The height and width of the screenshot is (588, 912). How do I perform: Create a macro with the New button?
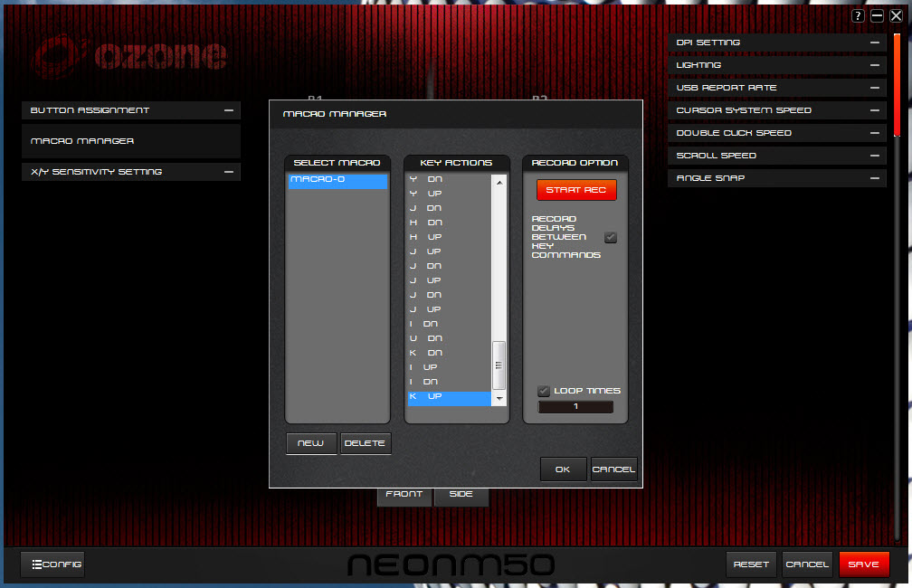[311, 443]
